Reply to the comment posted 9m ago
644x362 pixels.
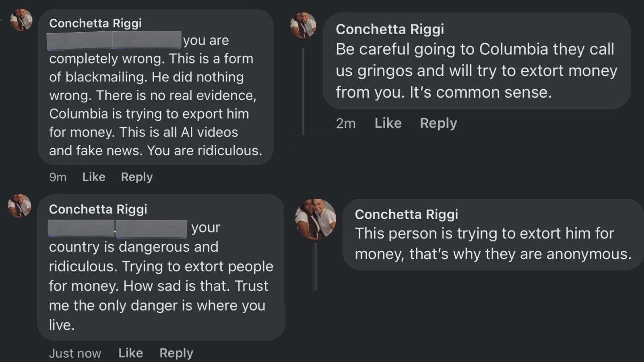[137, 177]
